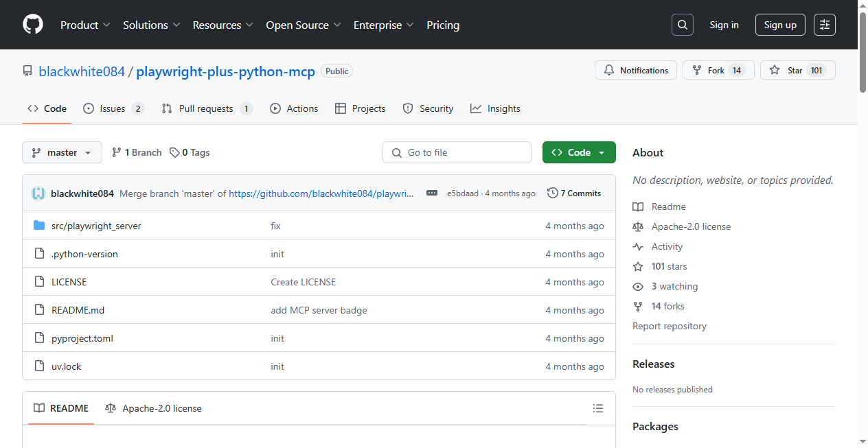This screenshot has height=448, width=868.
Task: Click the file icon next to README.md
Action: point(39,310)
